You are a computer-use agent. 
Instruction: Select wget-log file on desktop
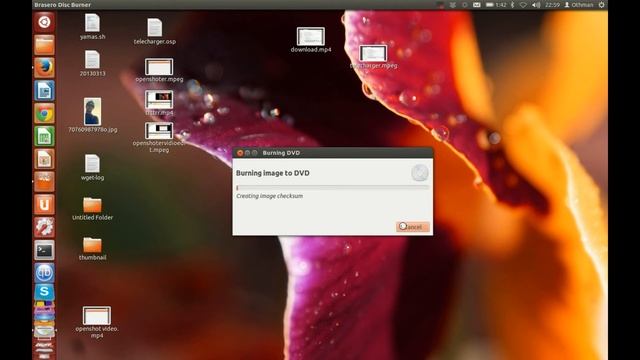pyautogui.click(x=92, y=167)
